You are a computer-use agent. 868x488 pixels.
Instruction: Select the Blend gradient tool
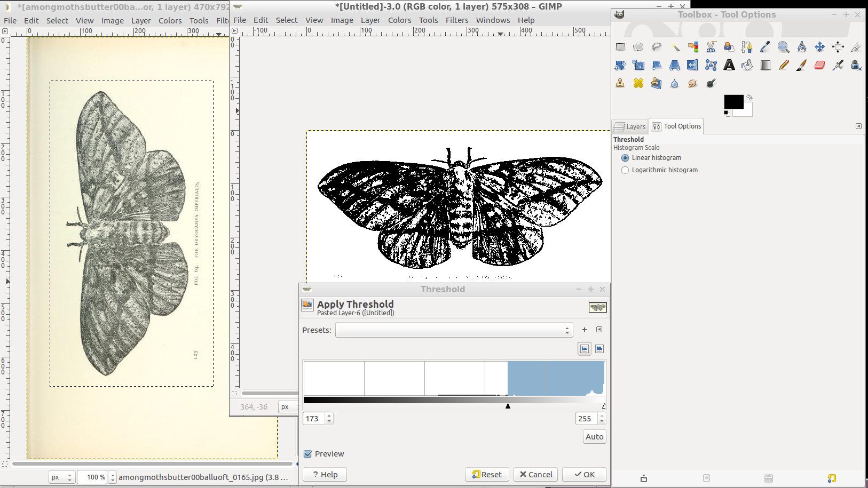[766, 65]
